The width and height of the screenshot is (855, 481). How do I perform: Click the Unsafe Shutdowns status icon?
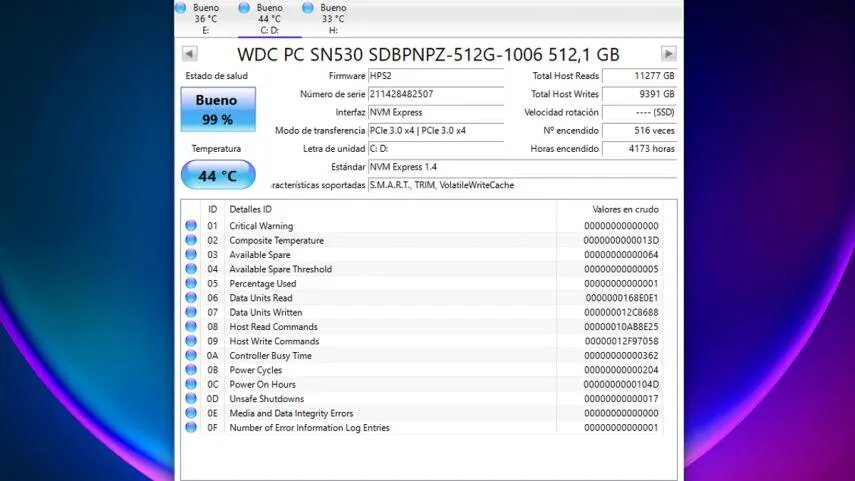(191, 399)
